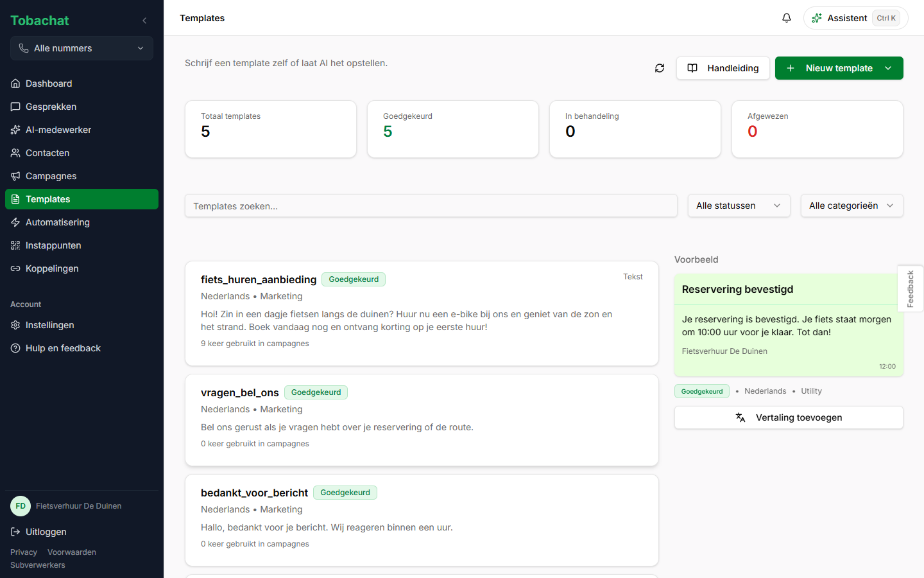The image size is (924, 578).
Task: Open the Feedback side tab
Action: click(911, 289)
